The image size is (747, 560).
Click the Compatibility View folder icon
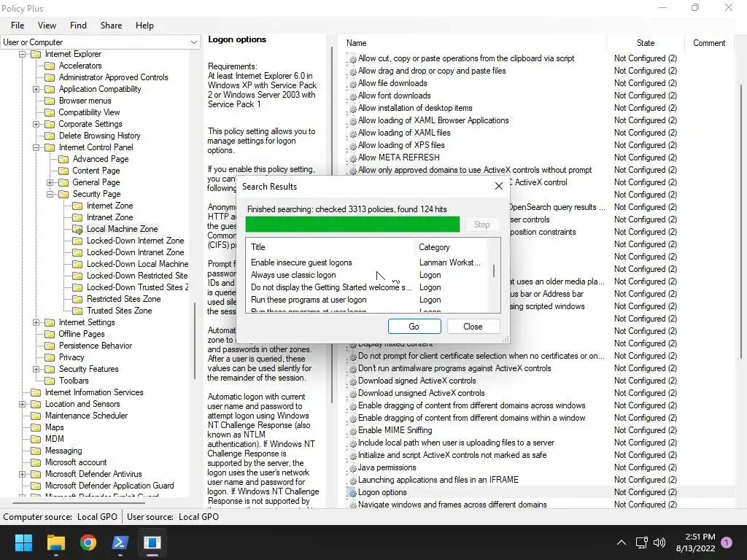click(x=50, y=112)
